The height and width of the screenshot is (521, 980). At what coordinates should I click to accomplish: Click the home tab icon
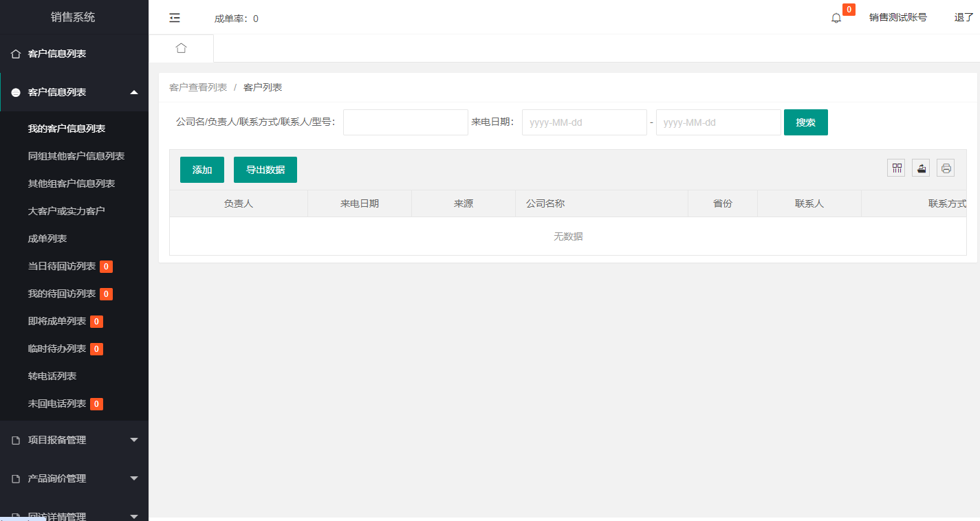tap(181, 48)
